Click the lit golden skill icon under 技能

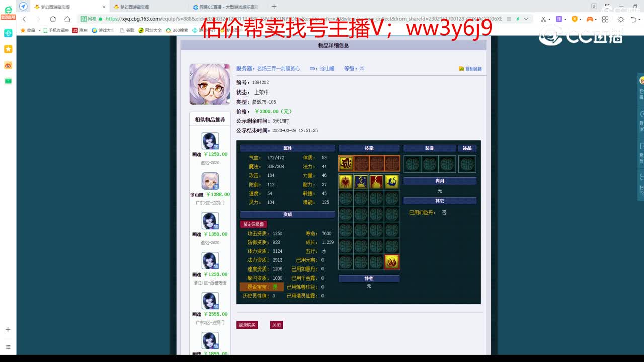pyautogui.click(x=347, y=163)
